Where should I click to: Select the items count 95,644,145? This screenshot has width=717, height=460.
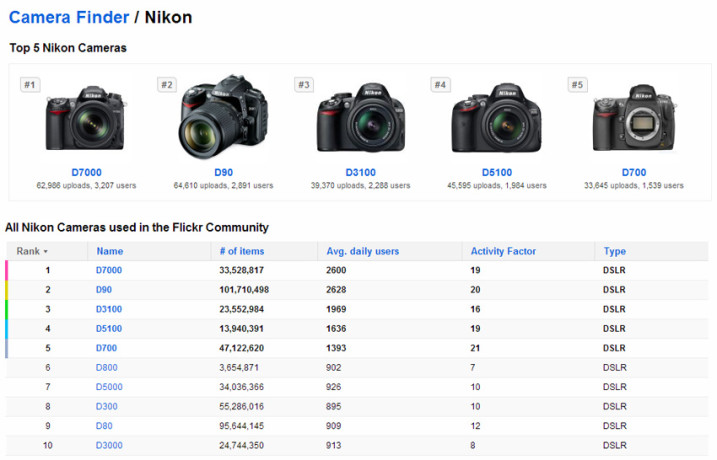(x=241, y=426)
